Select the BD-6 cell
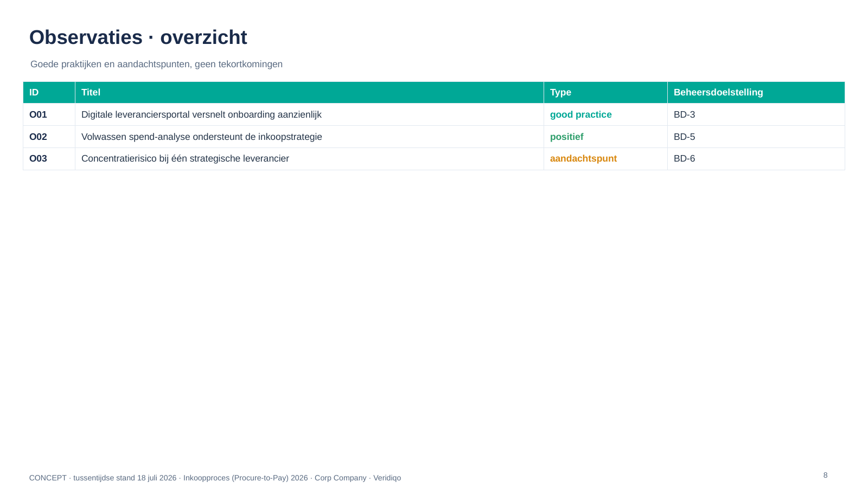 tap(756, 159)
